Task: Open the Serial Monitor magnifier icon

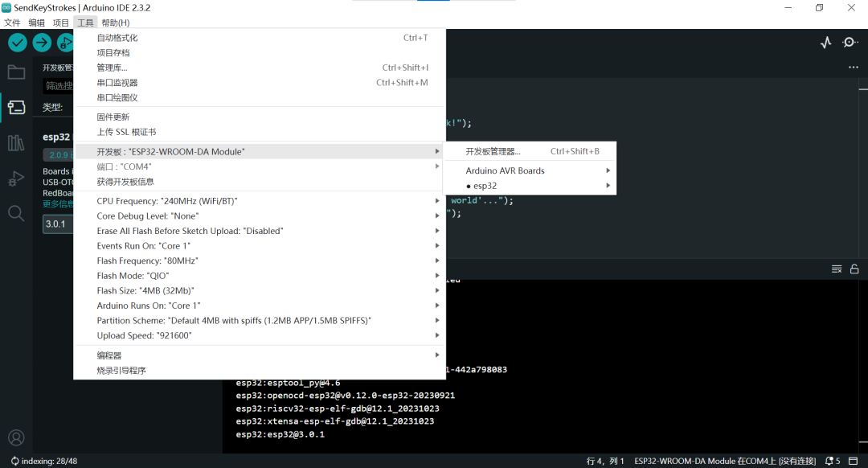Action: (x=850, y=42)
